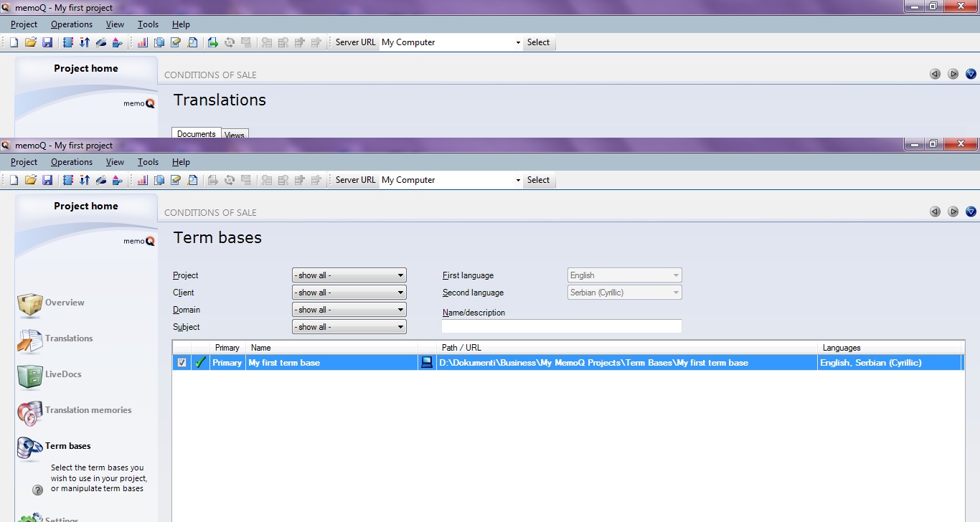Open the First language dropdown
980x522 pixels.
pyautogui.click(x=625, y=275)
